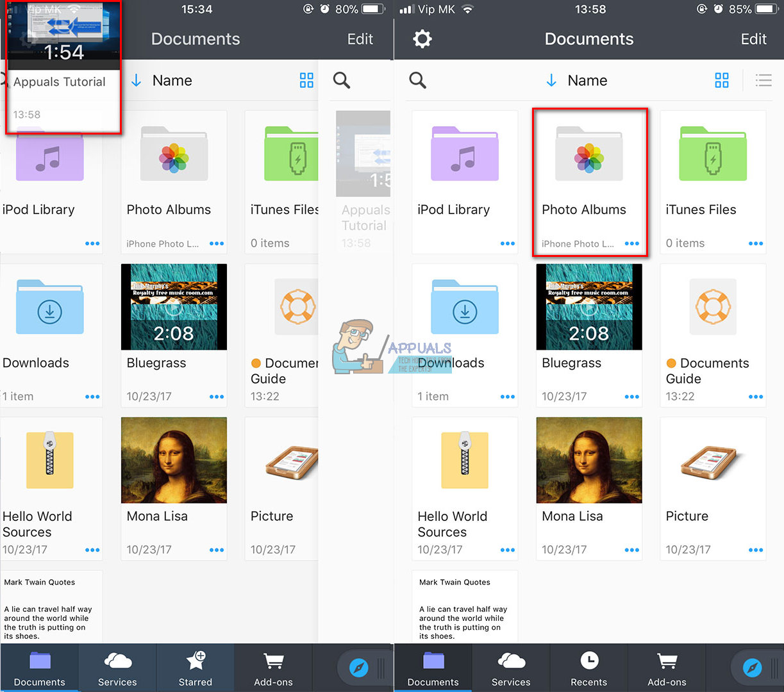
Task: Play Bluegrass video on left screen
Action: click(x=174, y=334)
